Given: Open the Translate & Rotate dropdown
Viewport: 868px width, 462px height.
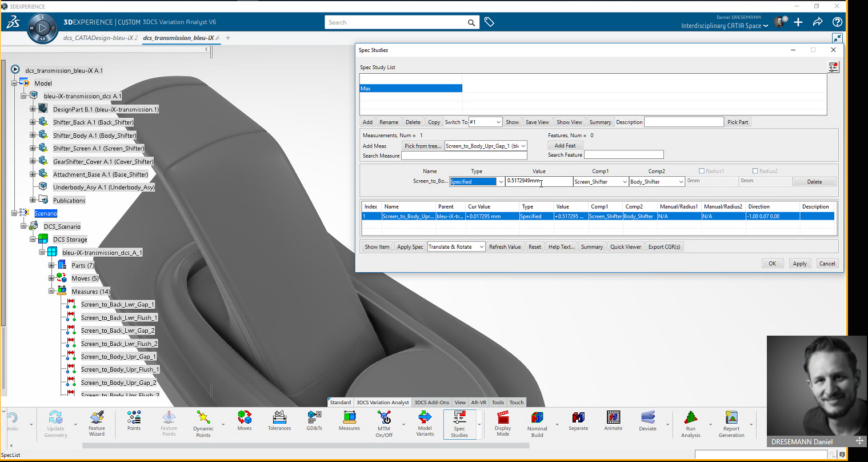Looking at the screenshot, I should 456,247.
